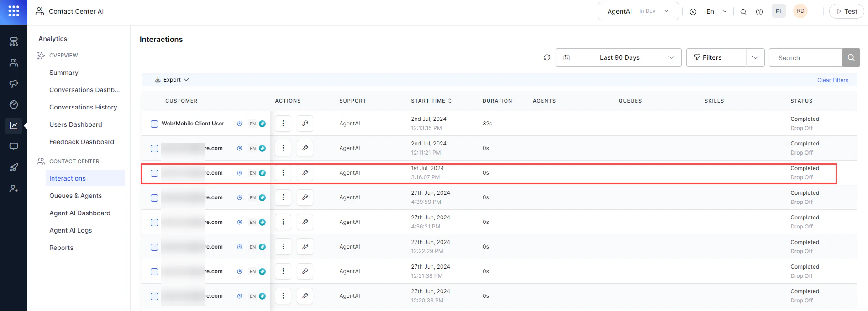
Task: Open Feedback Dashboard menu item
Action: [x=82, y=142]
